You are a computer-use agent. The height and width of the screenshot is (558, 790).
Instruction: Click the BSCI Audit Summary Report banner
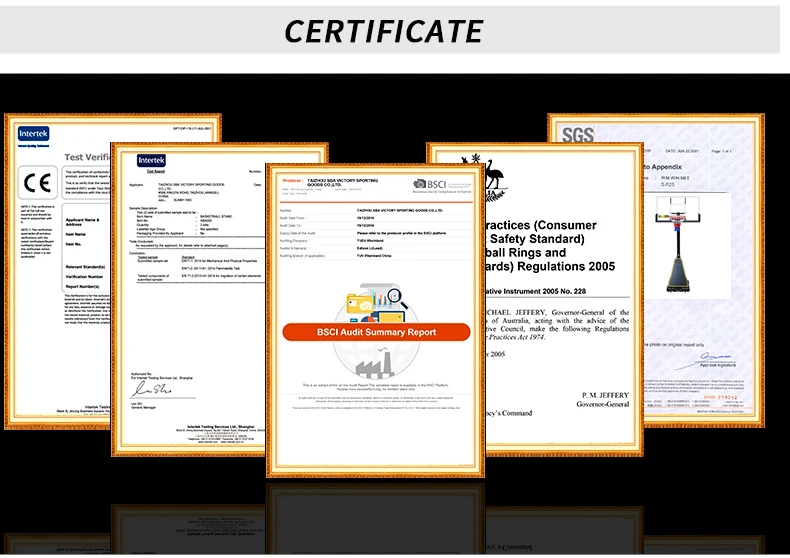click(x=376, y=332)
